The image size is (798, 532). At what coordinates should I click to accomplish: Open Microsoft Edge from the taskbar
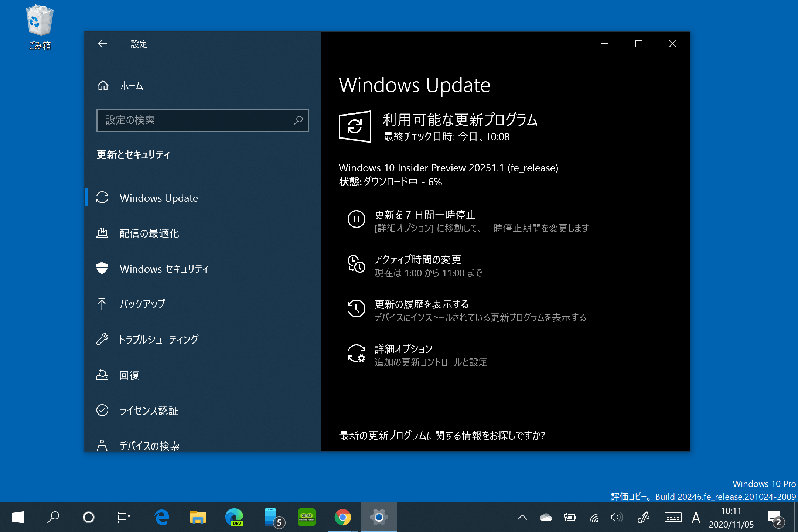click(x=161, y=517)
